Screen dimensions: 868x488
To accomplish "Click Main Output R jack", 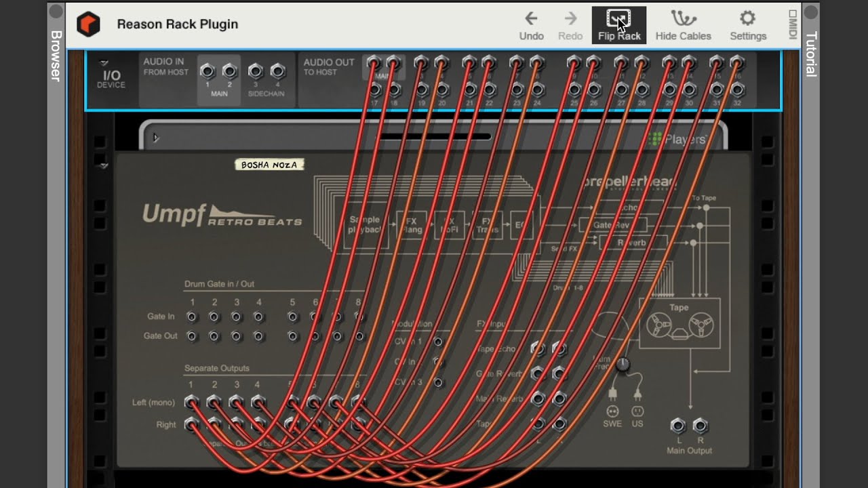I will point(701,426).
